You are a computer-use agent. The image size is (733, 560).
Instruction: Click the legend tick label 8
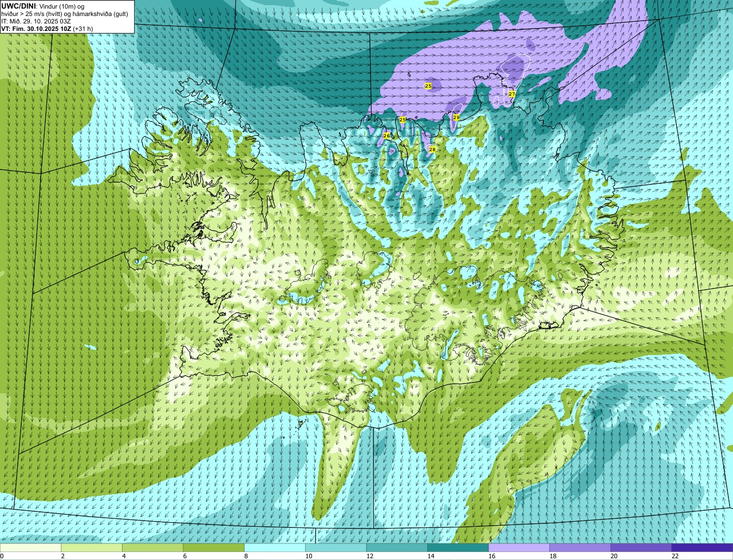(x=246, y=556)
